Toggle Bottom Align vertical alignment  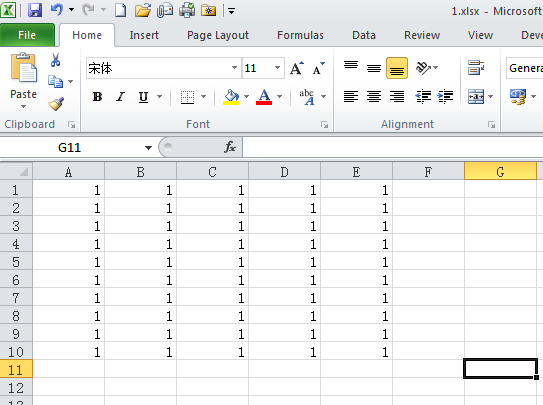(x=397, y=68)
